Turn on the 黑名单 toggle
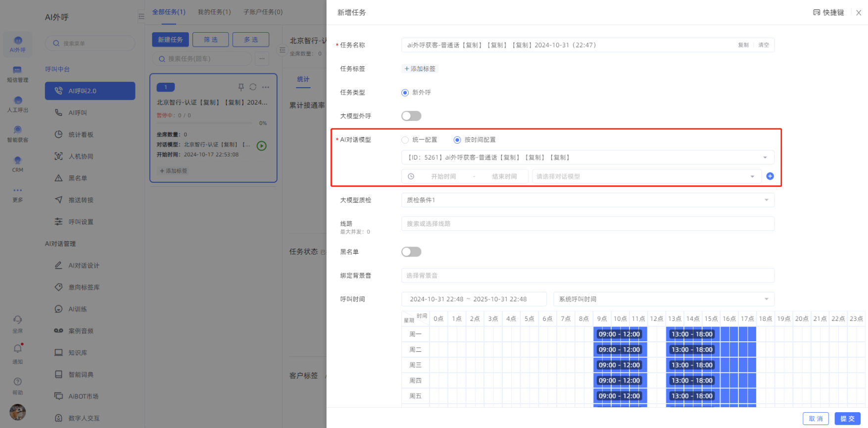The height and width of the screenshot is (428, 868). (x=411, y=252)
